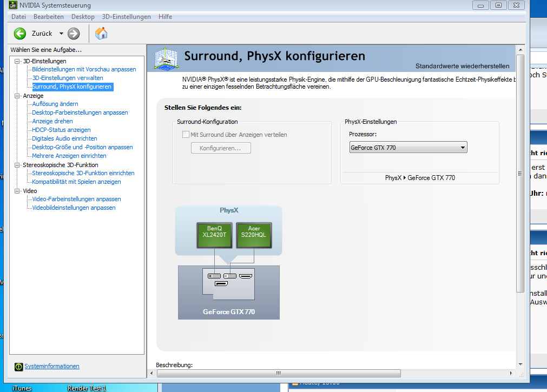547x392 pixels.
Task: Open HDCP-Status anzeigen
Action: (x=61, y=130)
